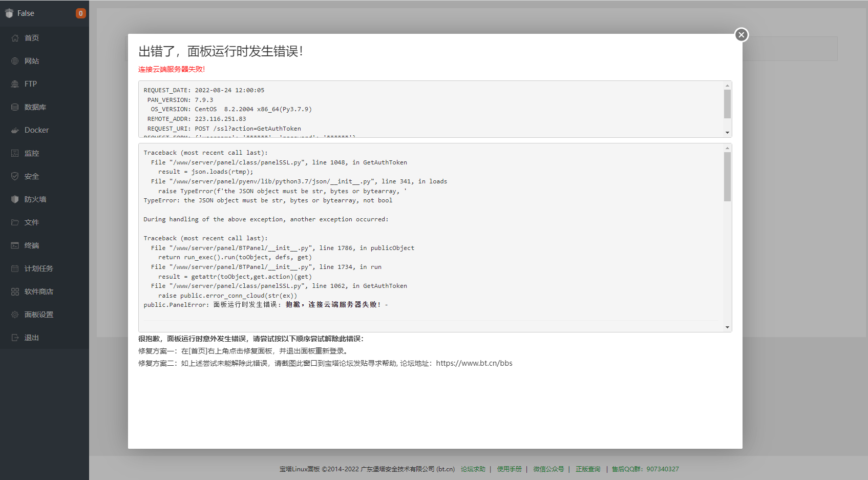This screenshot has width=868, height=480.
Task: Open the 使用手册 footer link
Action: 509,469
